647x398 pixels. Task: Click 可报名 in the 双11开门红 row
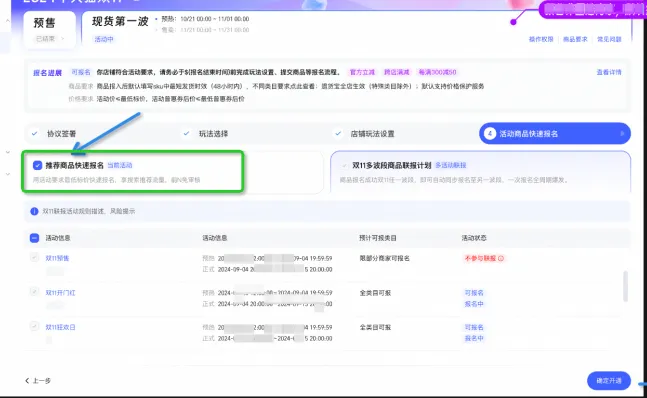coord(474,293)
